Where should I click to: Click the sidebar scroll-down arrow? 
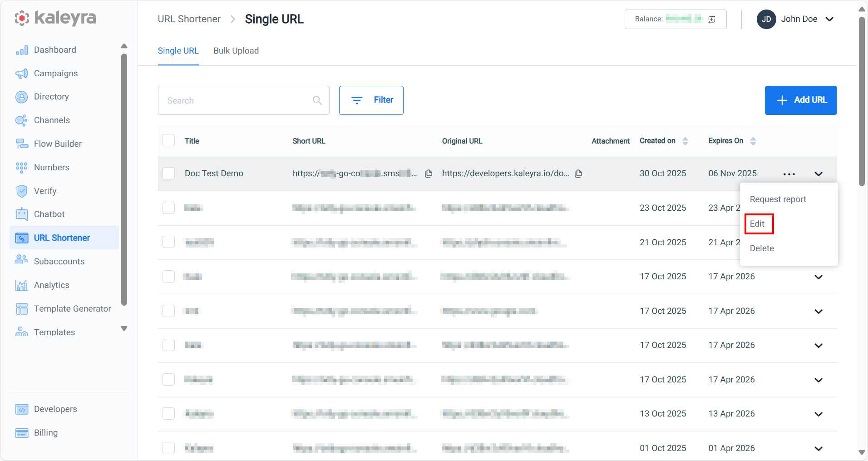124,328
